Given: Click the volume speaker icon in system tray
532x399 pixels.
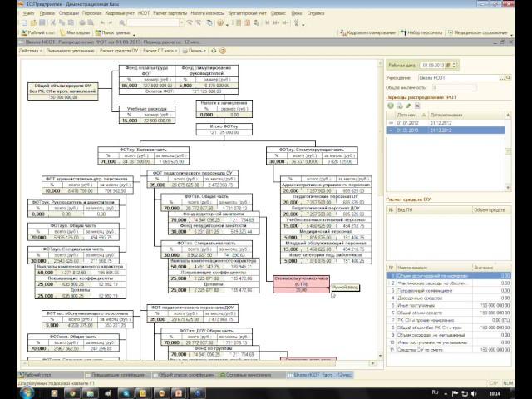Looking at the screenshot, I should 474,393.
